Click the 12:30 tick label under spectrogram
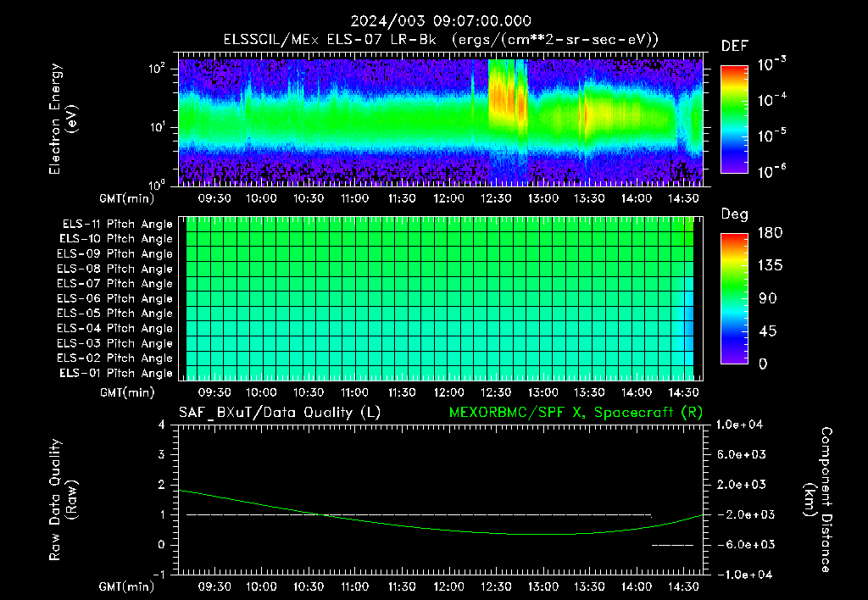 coord(495,198)
